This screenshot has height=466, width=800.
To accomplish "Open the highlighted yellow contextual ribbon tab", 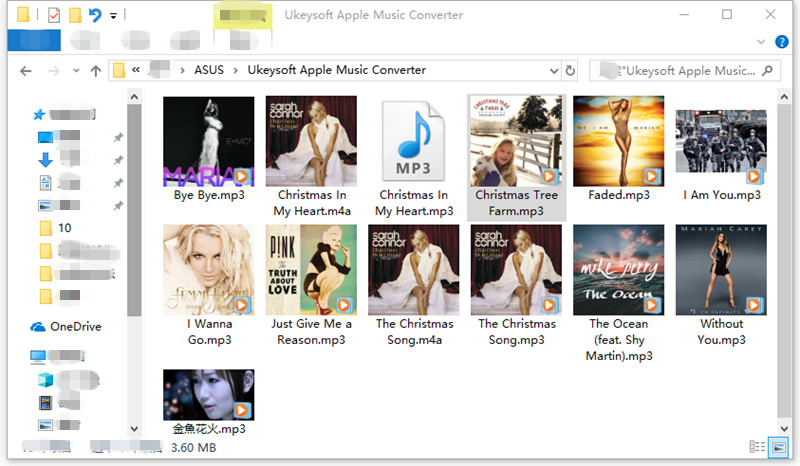I will 243,16.
